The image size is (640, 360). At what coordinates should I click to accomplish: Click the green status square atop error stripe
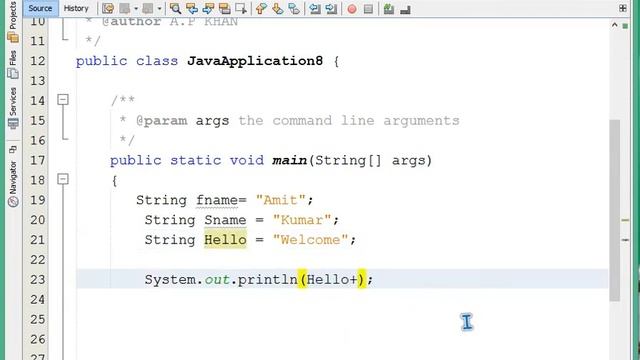[625, 26]
